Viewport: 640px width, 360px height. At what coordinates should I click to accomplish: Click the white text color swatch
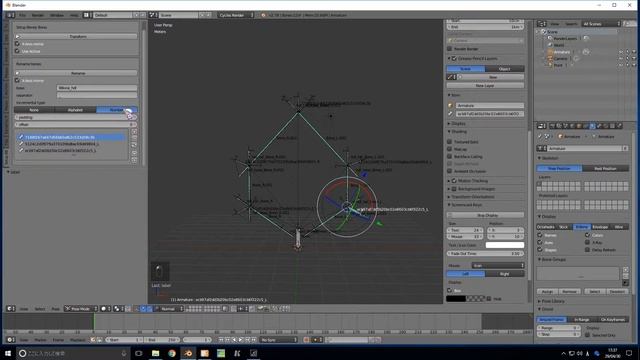pyautogui.click(x=505, y=245)
